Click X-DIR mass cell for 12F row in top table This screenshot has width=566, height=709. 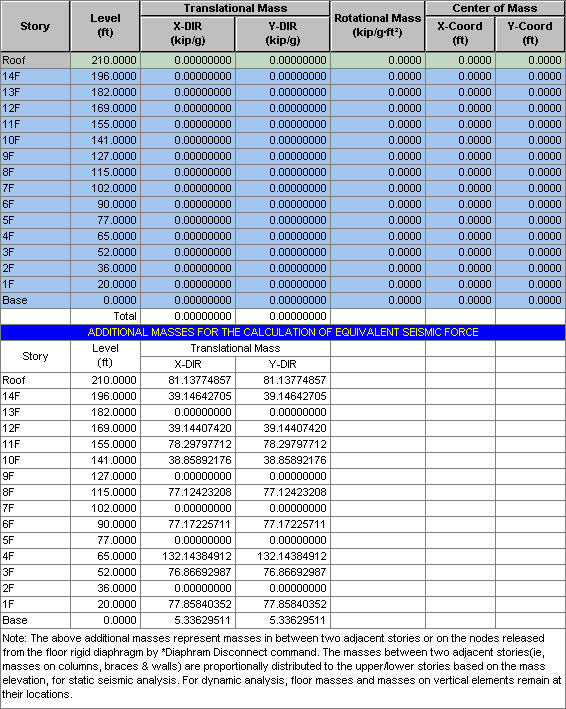pyautogui.click(x=188, y=108)
